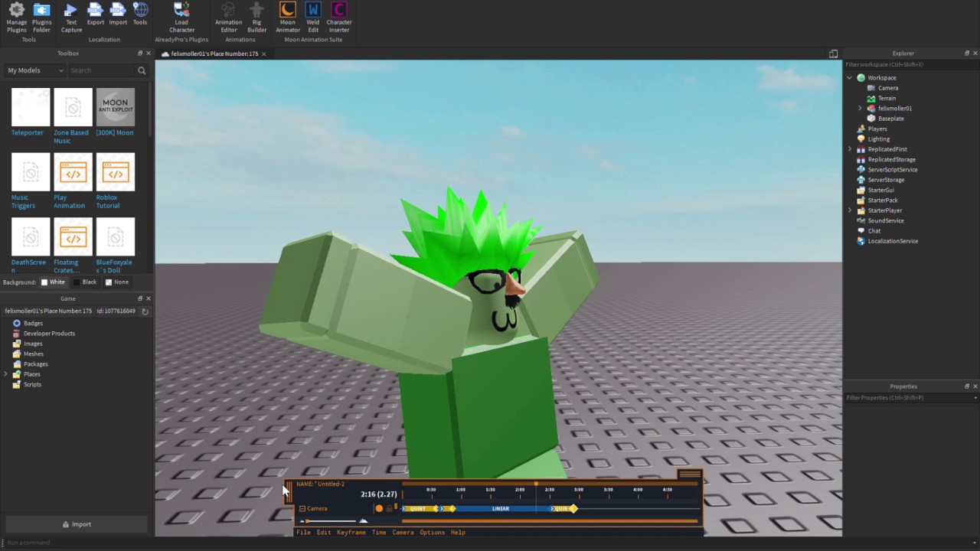Start Text Capture for localization
The image size is (980, 551).
tap(71, 17)
